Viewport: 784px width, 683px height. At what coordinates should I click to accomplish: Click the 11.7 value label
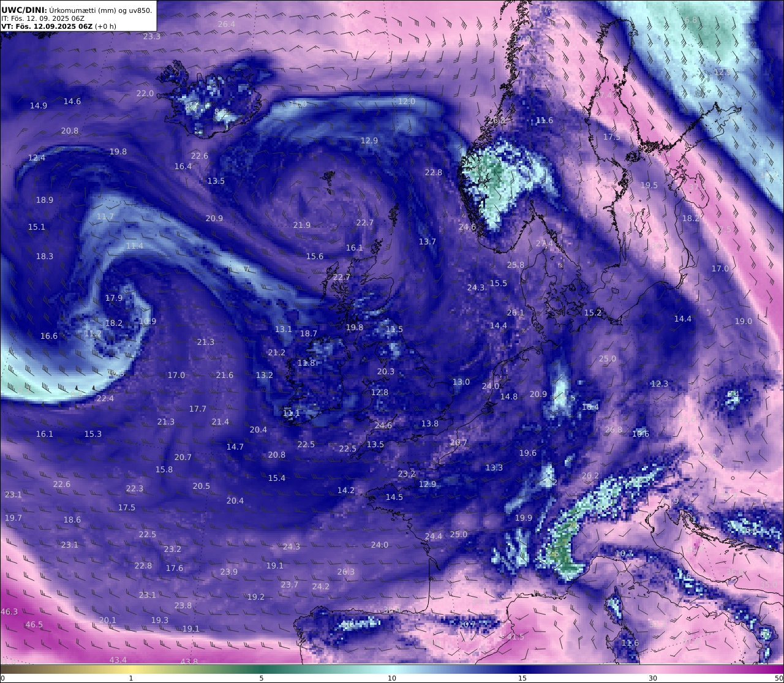click(105, 216)
